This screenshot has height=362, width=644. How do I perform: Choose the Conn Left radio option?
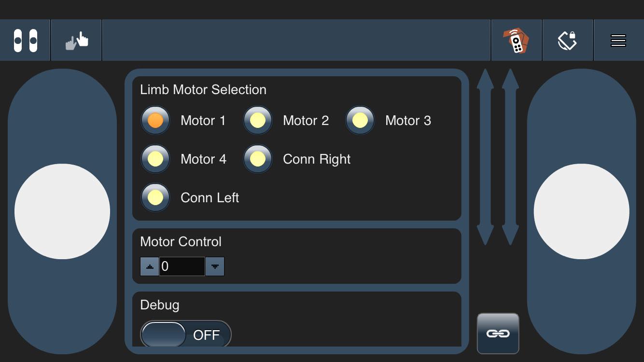tap(155, 197)
